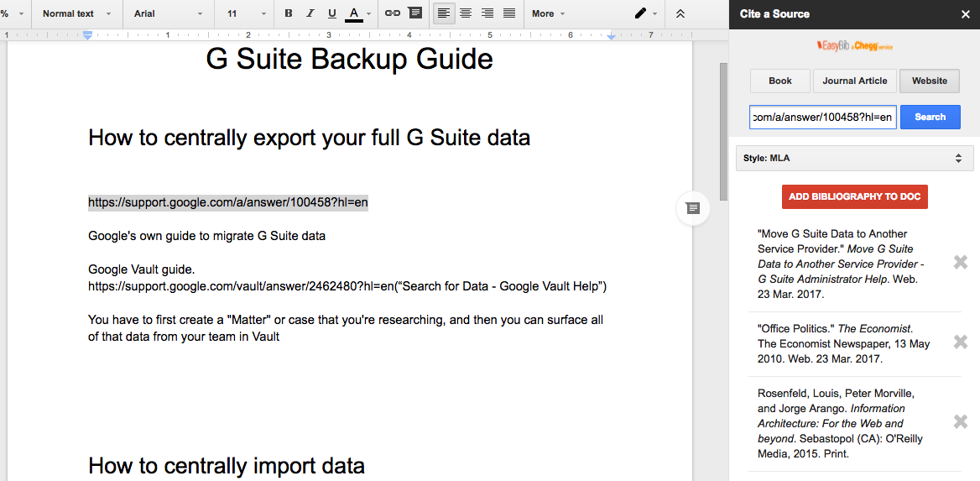Image resolution: width=980 pixels, height=481 pixels.
Task: Toggle bold formatting
Action: [x=288, y=13]
